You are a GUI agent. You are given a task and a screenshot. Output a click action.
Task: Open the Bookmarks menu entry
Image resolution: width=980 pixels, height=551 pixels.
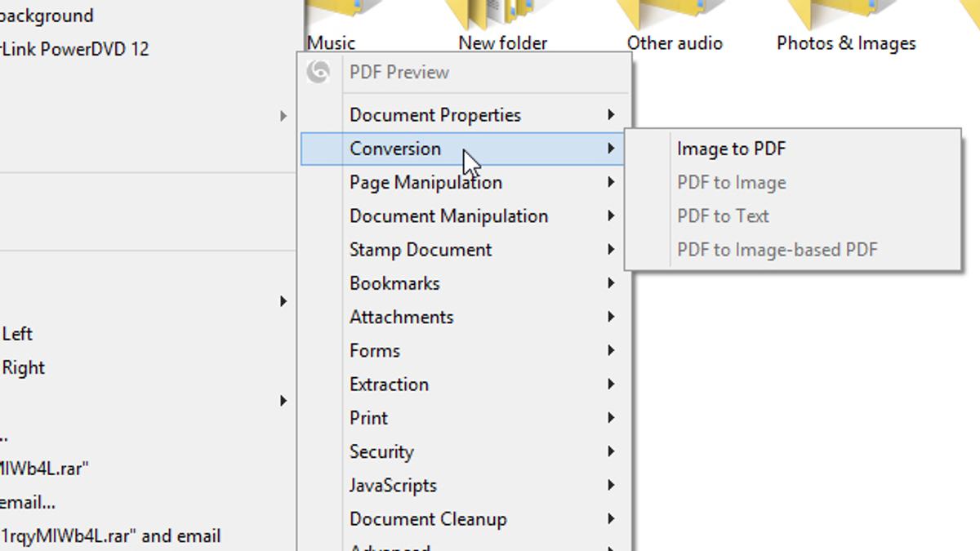(x=394, y=283)
